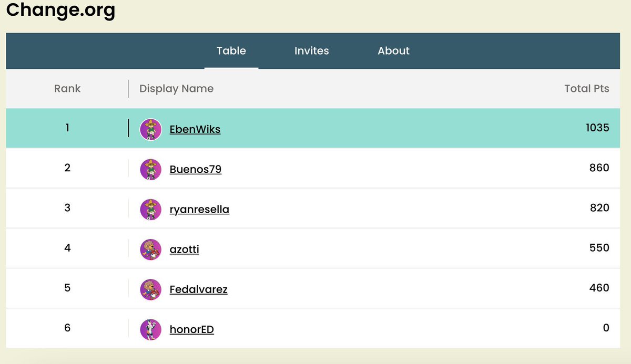Select the 860 points value
631x364 pixels.
click(x=599, y=168)
